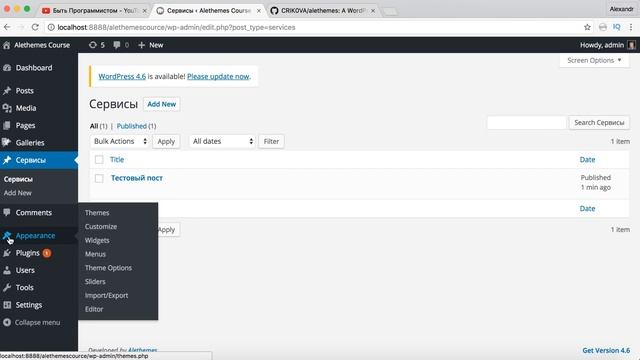Open Editor in the Appearance submenu

(x=94, y=309)
